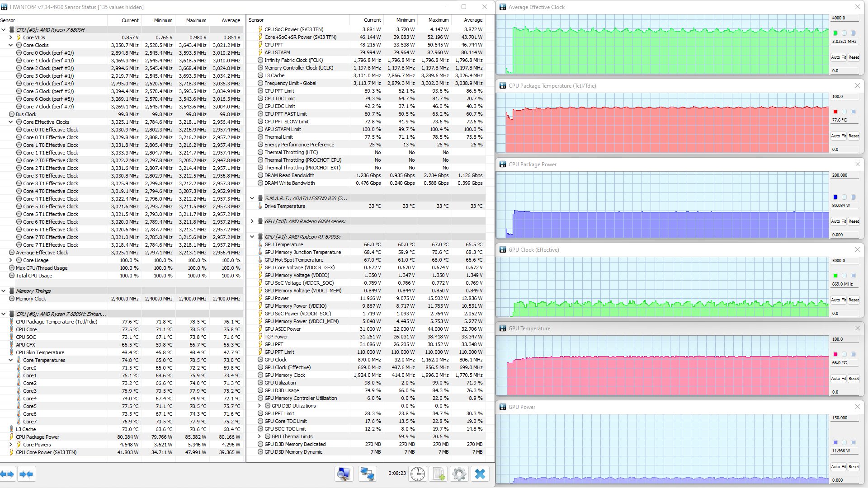
Task: Open the network monitors remote icon
Action: coord(367,474)
